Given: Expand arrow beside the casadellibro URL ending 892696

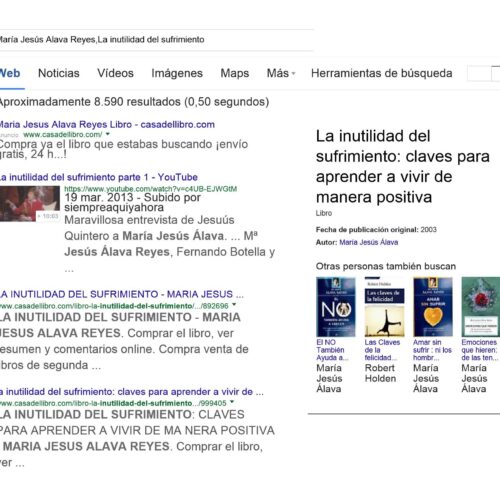Looking at the screenshot, I should (234, 304).
